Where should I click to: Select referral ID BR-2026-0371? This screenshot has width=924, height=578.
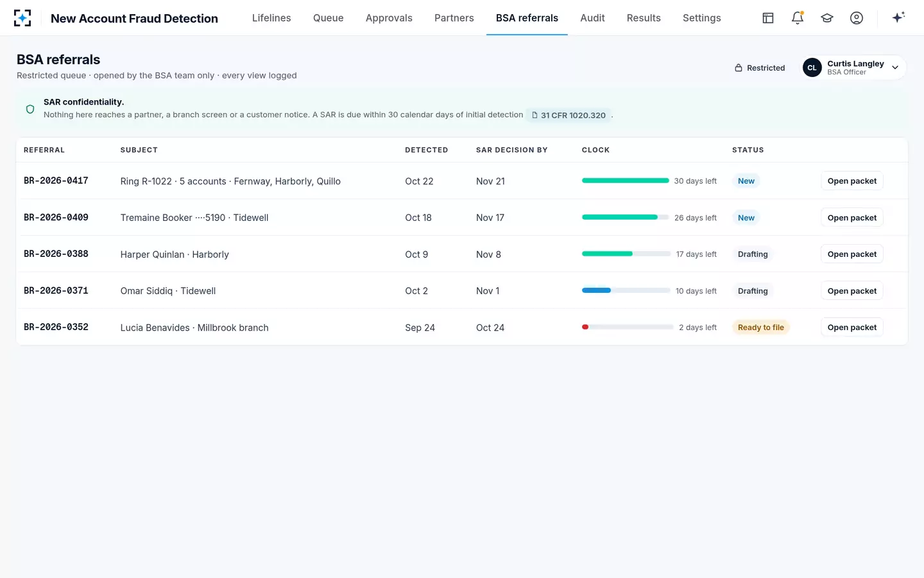click(x=56, y=290)
